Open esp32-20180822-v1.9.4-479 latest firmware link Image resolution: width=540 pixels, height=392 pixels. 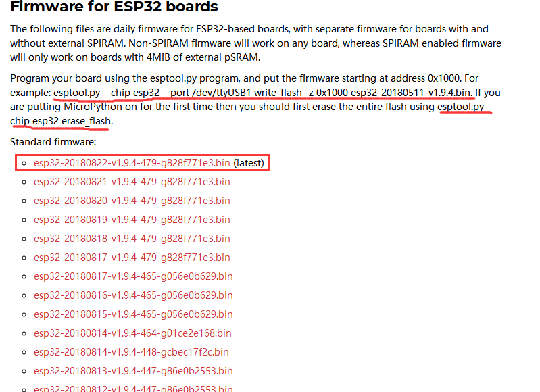pos(132,163)
